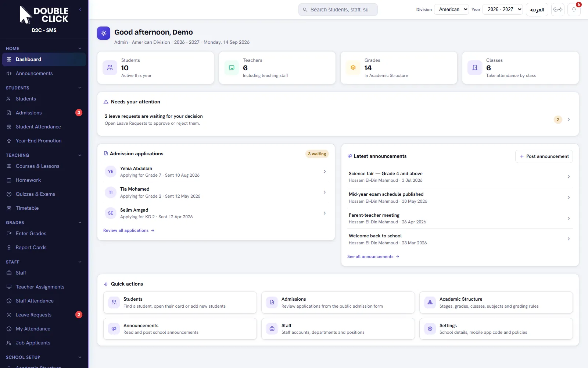Open the Parent-teacher meeting announcement
588x368 pixels.
coord(459,218)
